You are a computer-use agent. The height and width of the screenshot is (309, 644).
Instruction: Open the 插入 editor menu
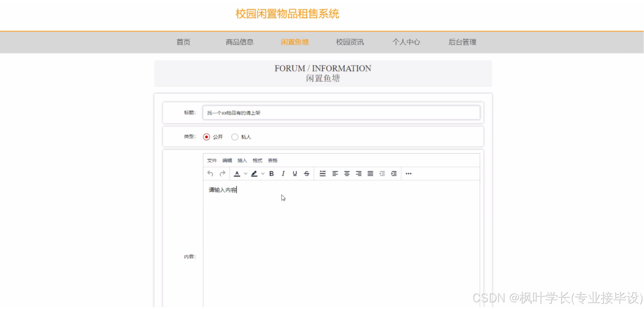point(242,160)
